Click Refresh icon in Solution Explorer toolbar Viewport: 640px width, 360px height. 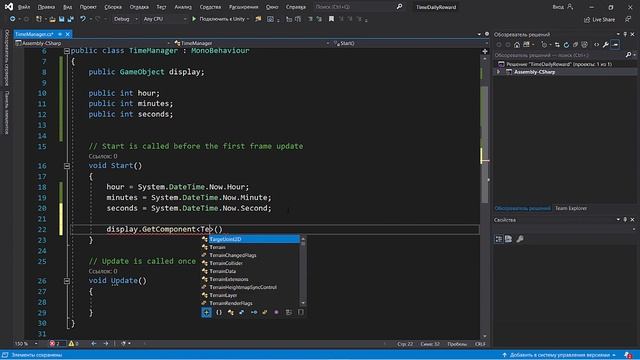566,45
